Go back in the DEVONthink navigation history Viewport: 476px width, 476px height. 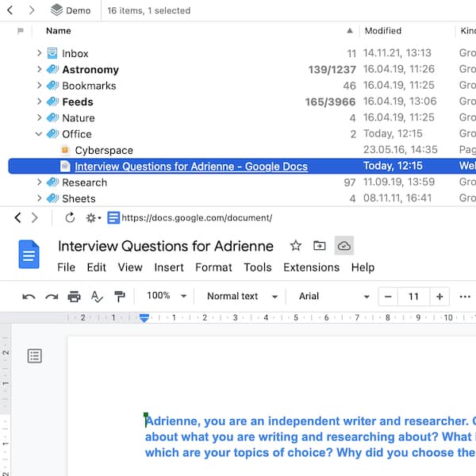[x=10, y=10]
